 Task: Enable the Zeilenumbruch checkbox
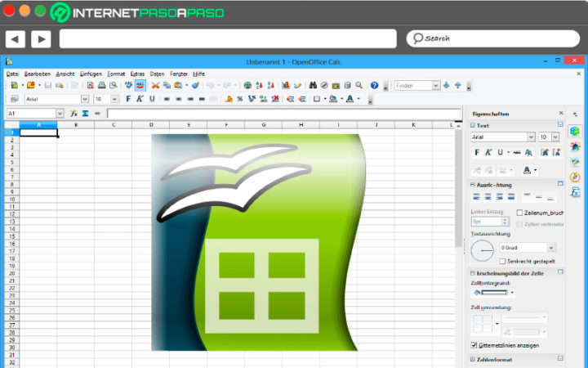click(520, 213)
